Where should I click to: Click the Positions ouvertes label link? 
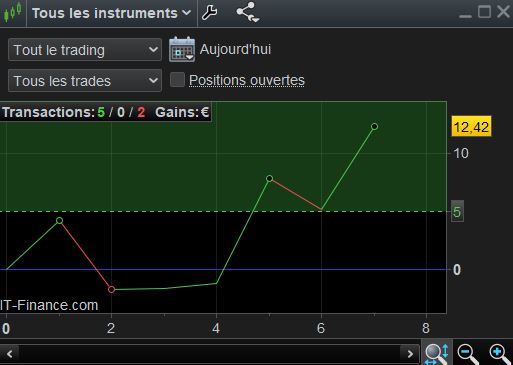click(x=247, y=80)
